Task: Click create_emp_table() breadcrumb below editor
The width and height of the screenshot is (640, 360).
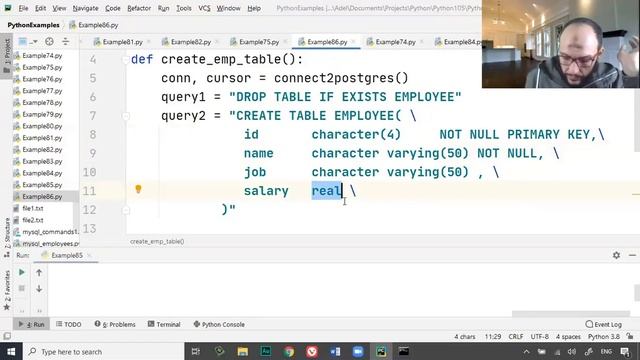Action: [x=157, y=242]
